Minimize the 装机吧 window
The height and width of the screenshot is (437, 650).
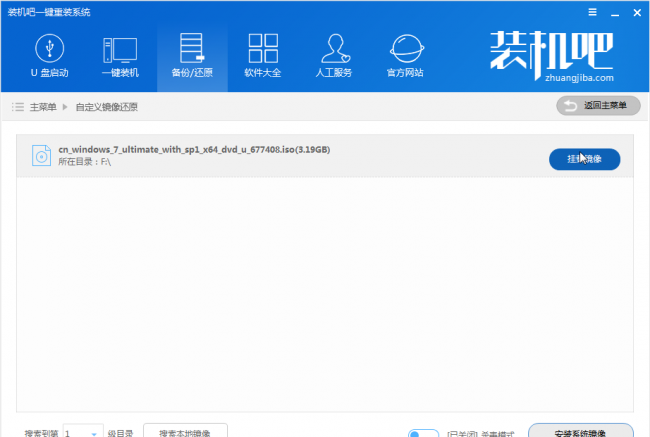pyautogui.click(x=615, y=13)
